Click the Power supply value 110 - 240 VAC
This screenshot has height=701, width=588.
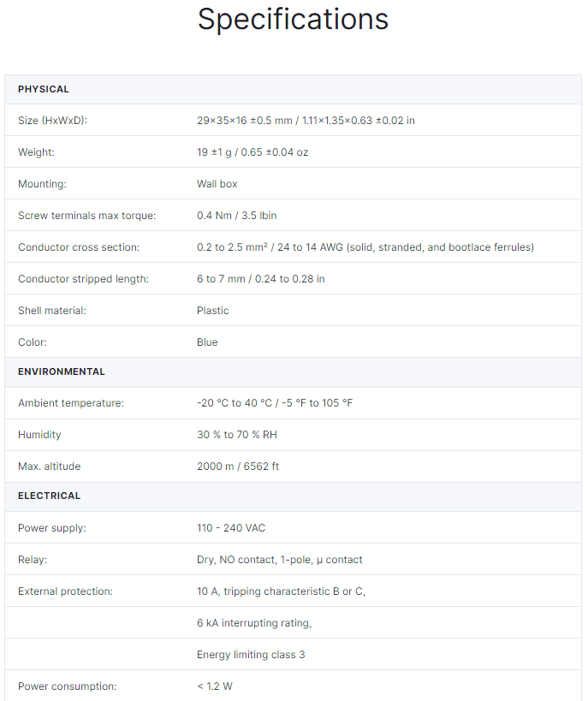click(x=231, y=528)
